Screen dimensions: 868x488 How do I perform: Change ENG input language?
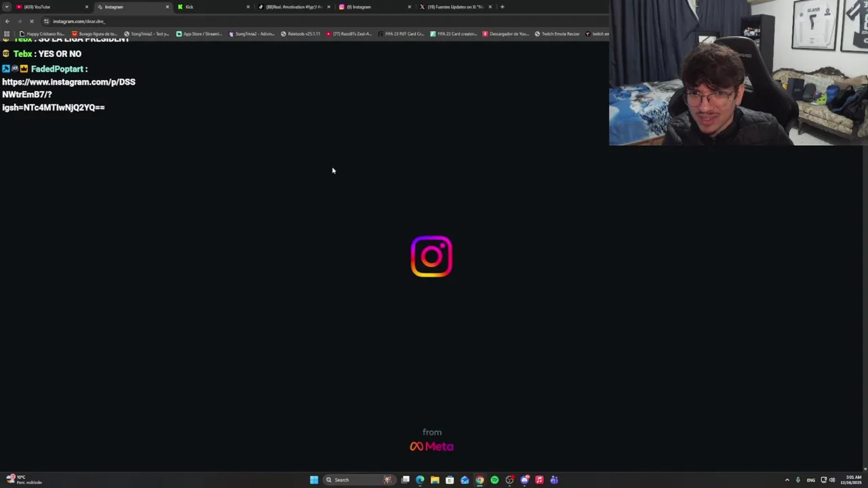(810, 480)
